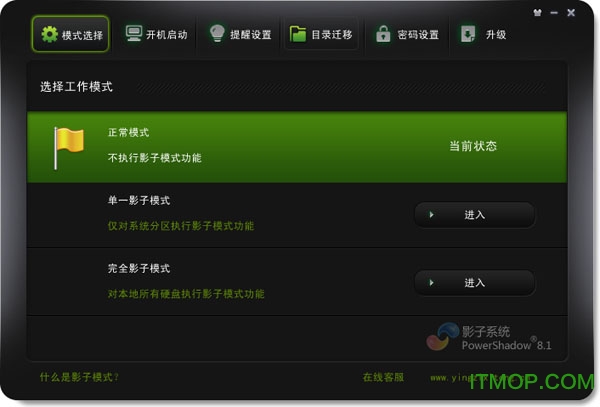
Task: Click the arrow on 单一影子模式 进入 button
Action: (431, 215)
